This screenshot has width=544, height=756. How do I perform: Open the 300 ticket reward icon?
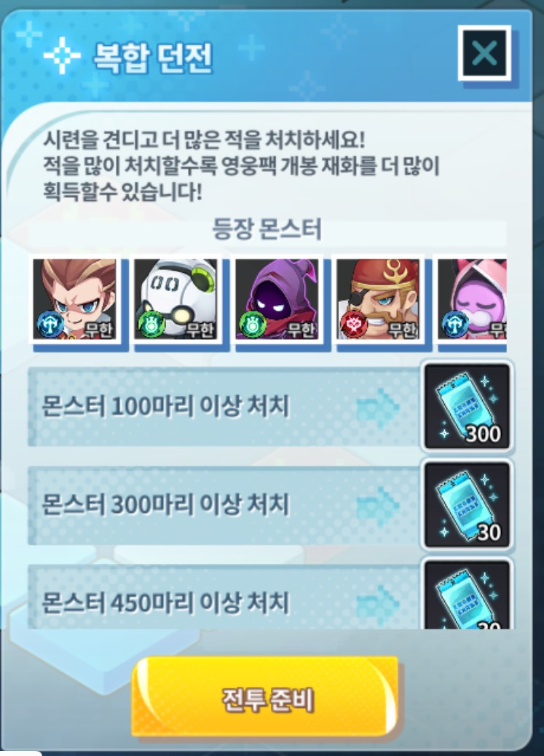coord(468,407)
